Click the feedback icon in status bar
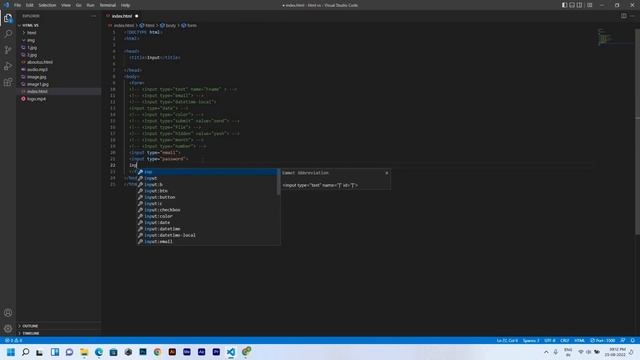The height and width of the screenshot is (360, 640). pyautogui.click(x=623, y=340)
